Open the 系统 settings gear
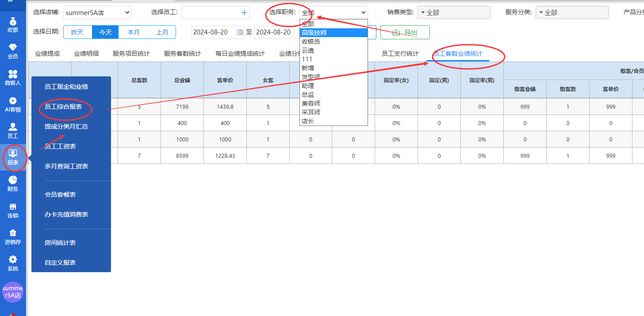This screenshot has height=316, width=644. click(13, 263)
